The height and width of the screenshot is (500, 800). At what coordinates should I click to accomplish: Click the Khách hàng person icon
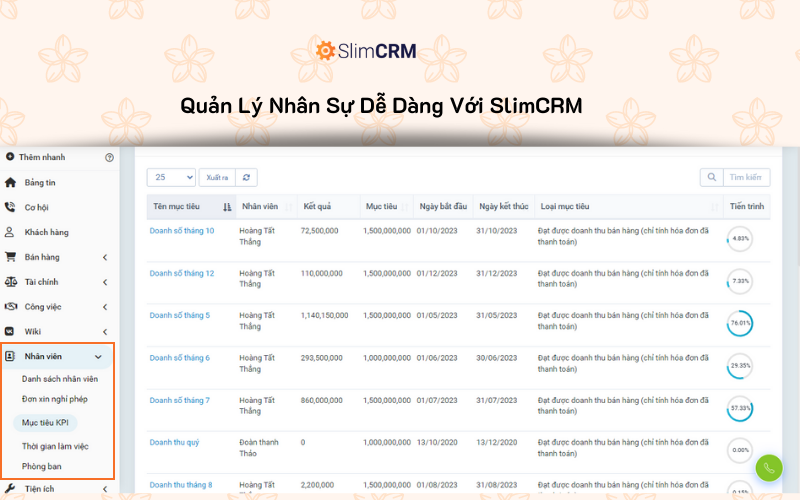(x=10, y=232)
